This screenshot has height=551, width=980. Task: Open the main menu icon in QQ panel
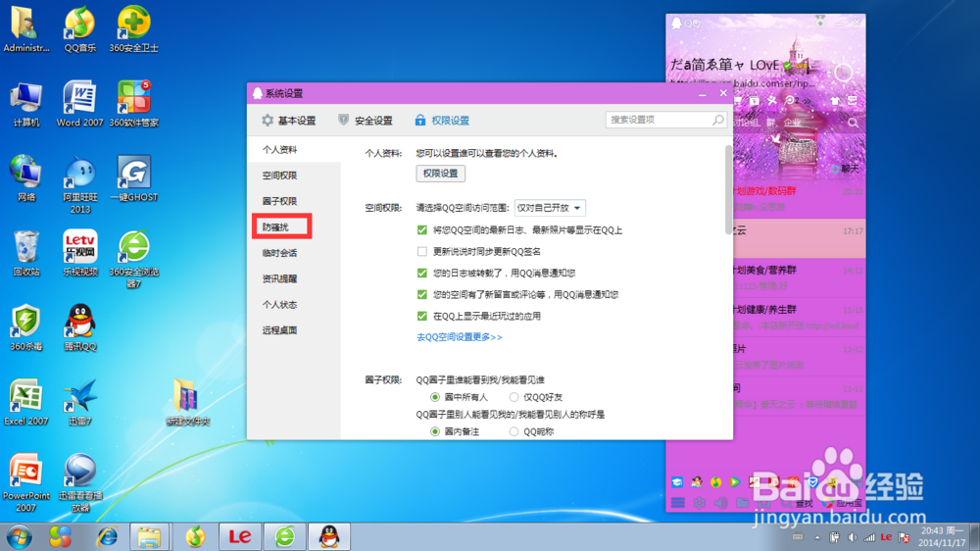[678, 503]
